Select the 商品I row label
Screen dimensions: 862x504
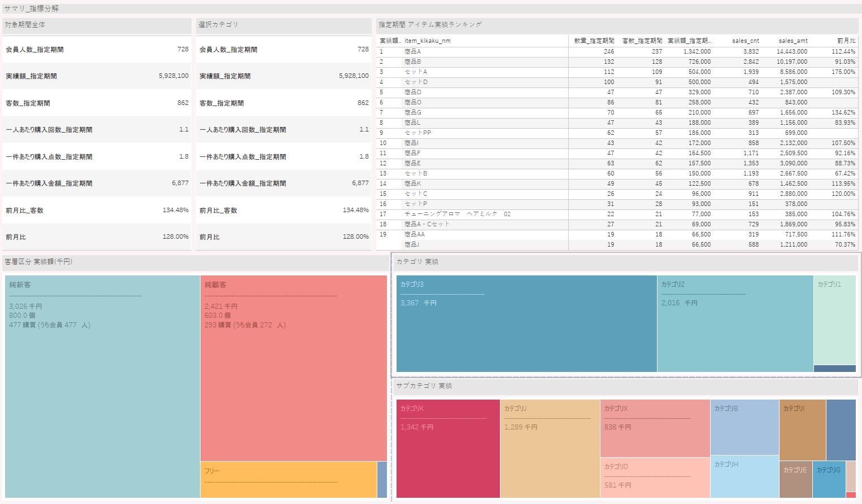point(412,143)
